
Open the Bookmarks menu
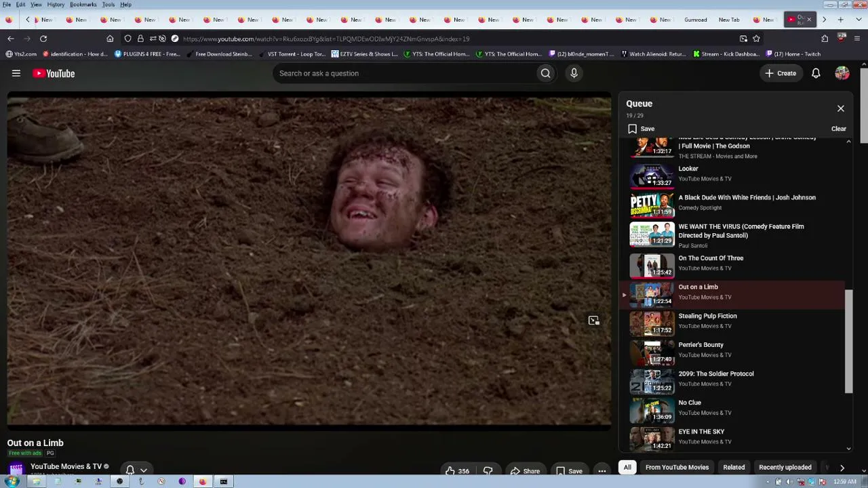[83, 5]
